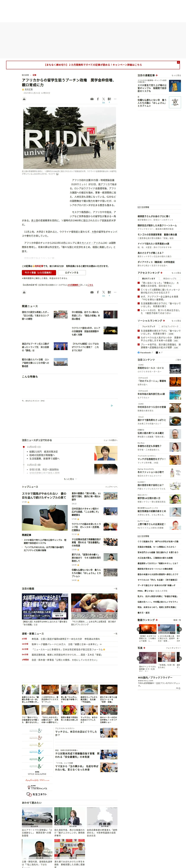This screenshot has width=186, height=868.
Task: Open トップページへ link
Action: 111,487
